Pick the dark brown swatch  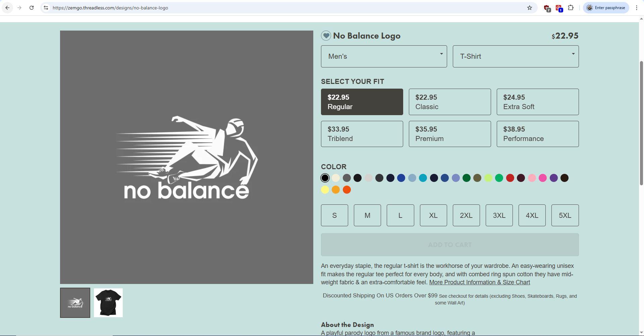tap(565, 178)
